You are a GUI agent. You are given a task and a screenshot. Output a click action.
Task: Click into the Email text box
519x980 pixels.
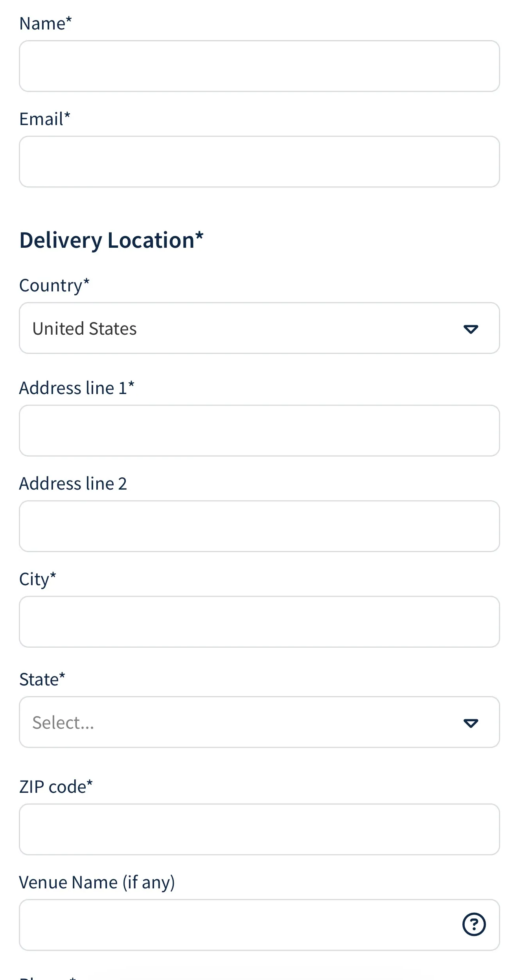[x=259, y=162]
